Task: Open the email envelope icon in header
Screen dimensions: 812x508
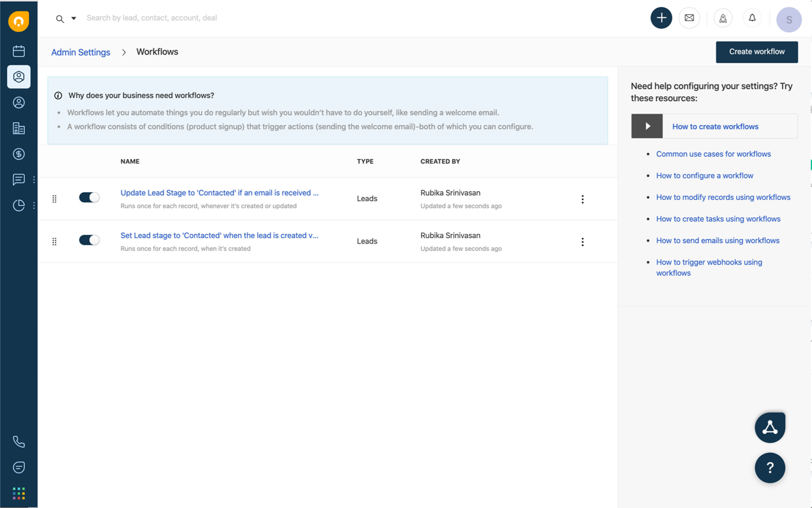Action: pos(689,18)
